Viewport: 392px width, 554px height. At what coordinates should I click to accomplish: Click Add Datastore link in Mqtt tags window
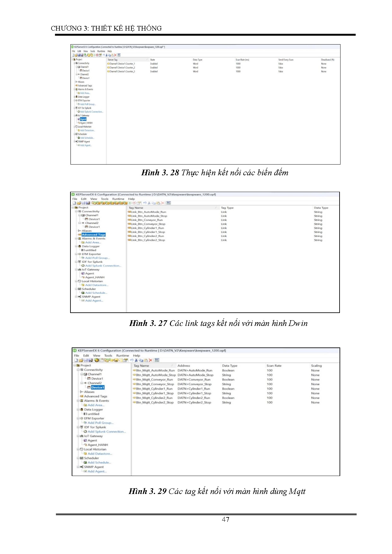tap(100, 454)
